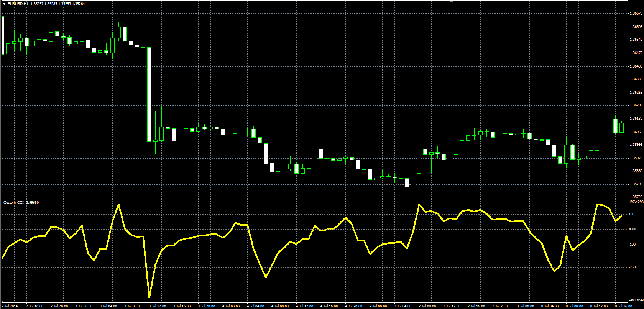
Task: Click the CCI 0.00 level label
Action: tap(632, 229)
